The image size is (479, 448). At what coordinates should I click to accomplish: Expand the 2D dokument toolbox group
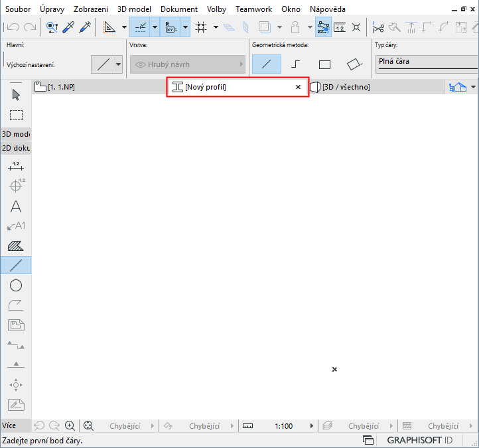16,148
